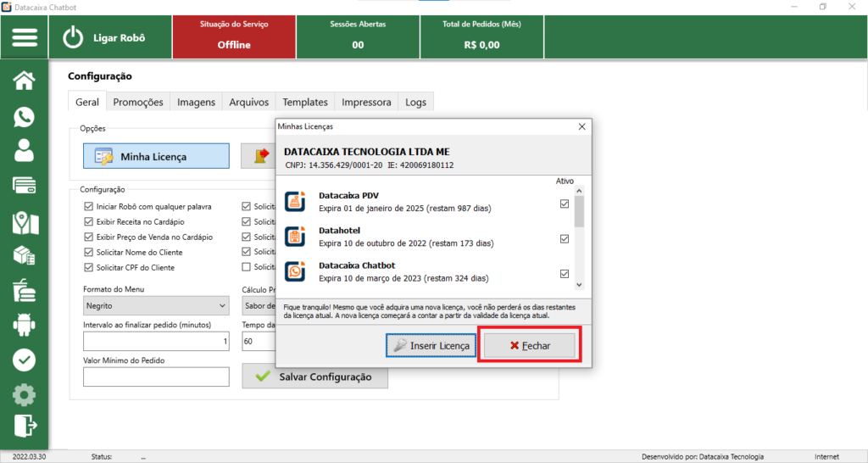Open the settings gear icon in sidebar
This screenshot has height=463, width=868.
(25, 395)
